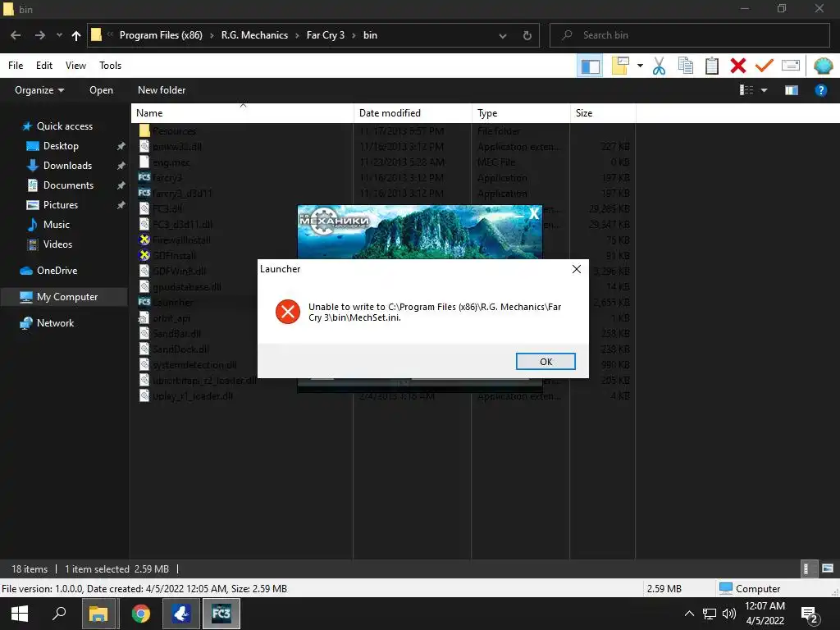This screenshot has height=630, width=840.
Task: Open the Help question mark icon
Action: pyautogui.click(x=820, y=90)
